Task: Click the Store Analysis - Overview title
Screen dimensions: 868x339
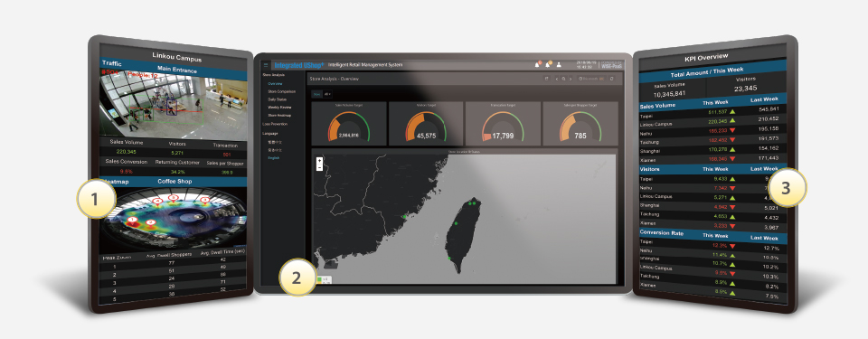Action: click(x=335, y=79)
